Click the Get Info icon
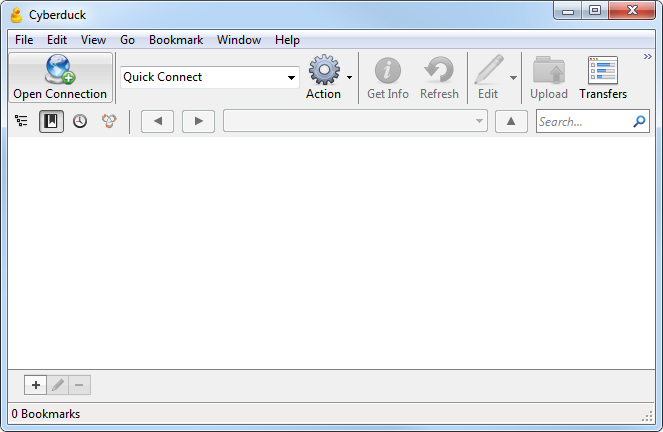Image resolution: width=663 pixels, height=432 pixels. 388,70
